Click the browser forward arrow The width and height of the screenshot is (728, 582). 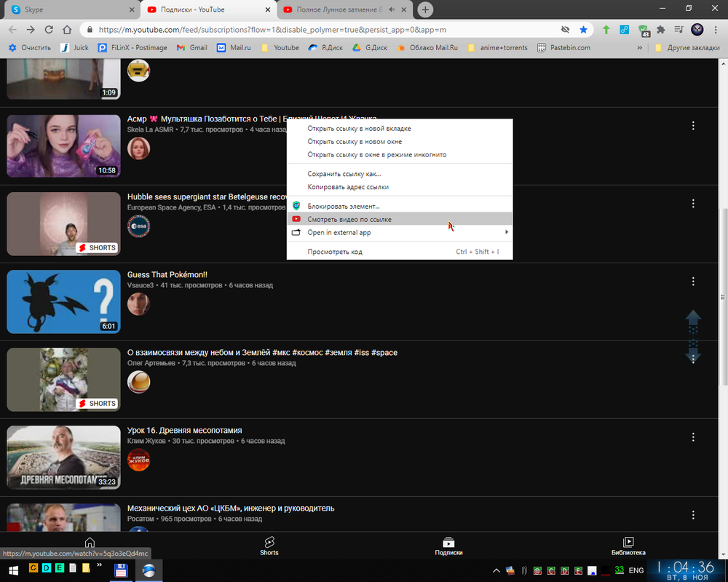[x=31, y=30]
